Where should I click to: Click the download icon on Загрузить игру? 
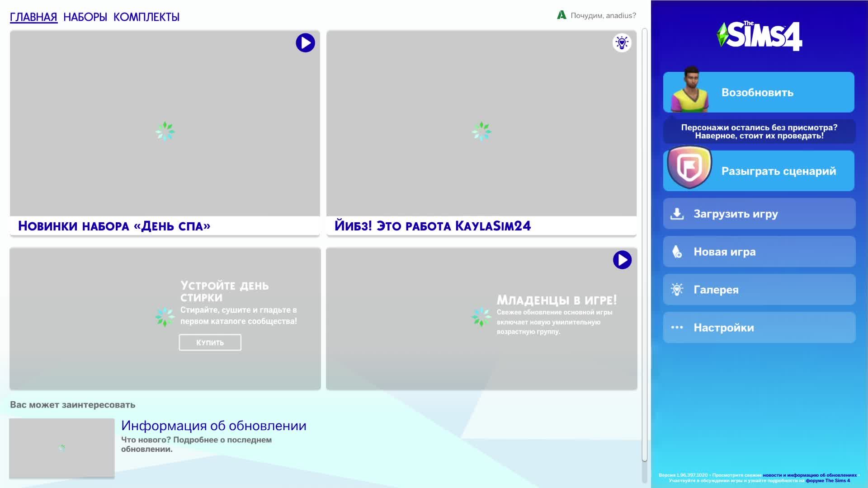click(x=677, y=214)
